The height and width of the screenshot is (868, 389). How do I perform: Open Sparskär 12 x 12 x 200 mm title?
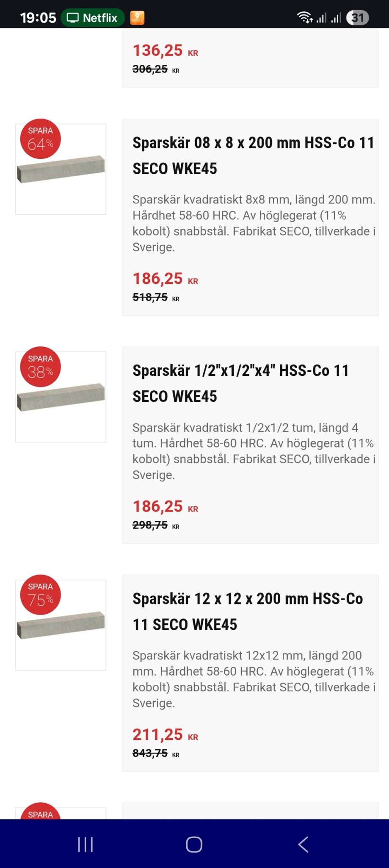coord(248,611)
